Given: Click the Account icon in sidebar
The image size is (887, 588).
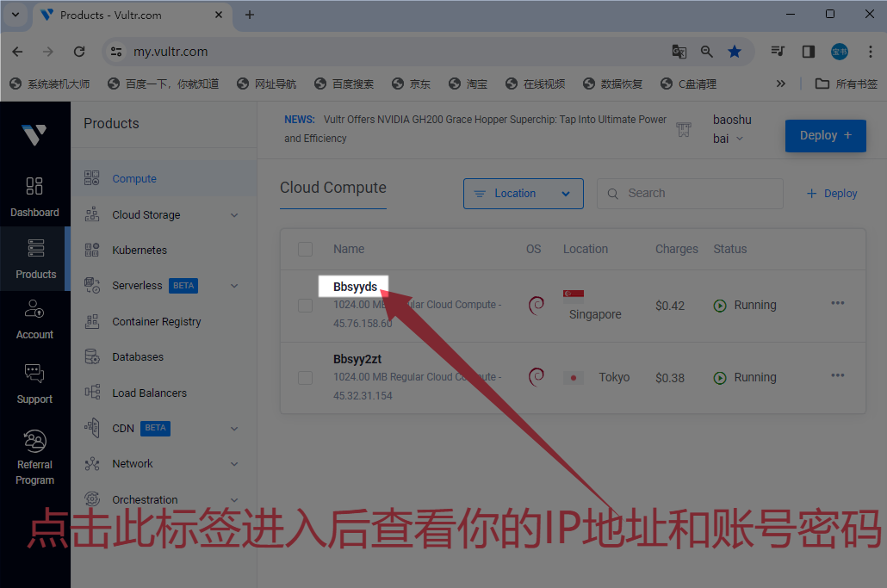Looking at the screenshot, I should click(34, 310).
